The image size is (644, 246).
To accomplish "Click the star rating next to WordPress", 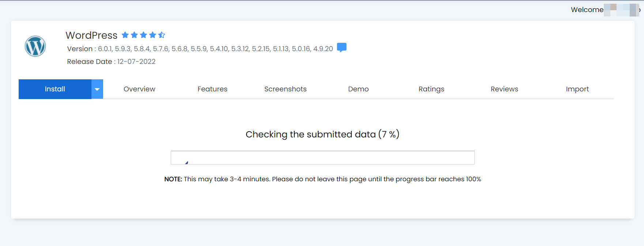I will click(x=143, y=35).
